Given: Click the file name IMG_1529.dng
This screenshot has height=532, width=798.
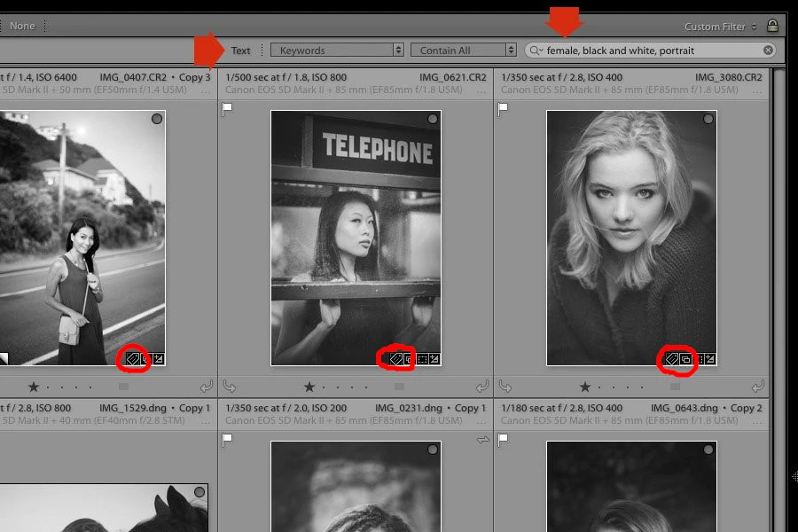Looking at the screenshot, I should point(133,408).
